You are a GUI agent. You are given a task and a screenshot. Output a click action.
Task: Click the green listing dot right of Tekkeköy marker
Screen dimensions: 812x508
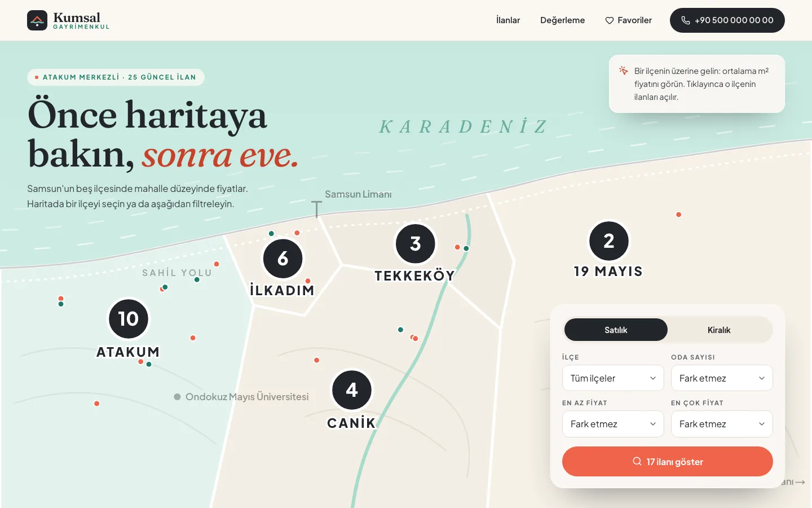click(x=466, y=248)
